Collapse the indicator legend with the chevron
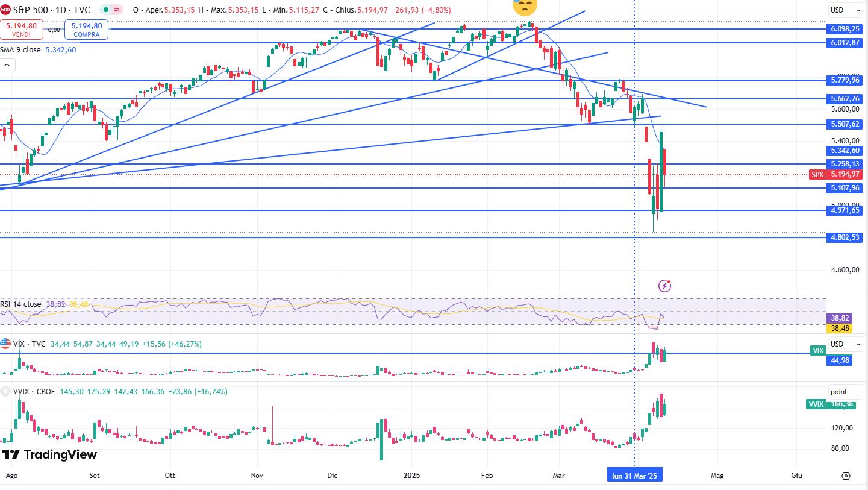 click(x=7, y=64)
